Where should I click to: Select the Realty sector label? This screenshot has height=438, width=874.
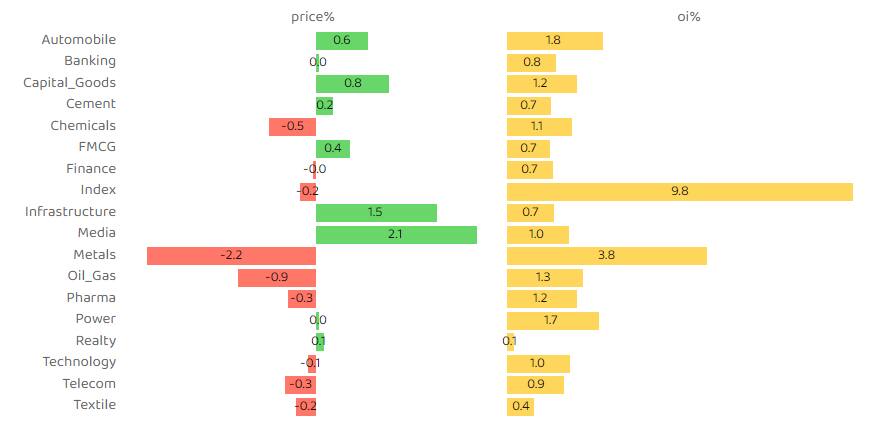click(x=96, y=341)
